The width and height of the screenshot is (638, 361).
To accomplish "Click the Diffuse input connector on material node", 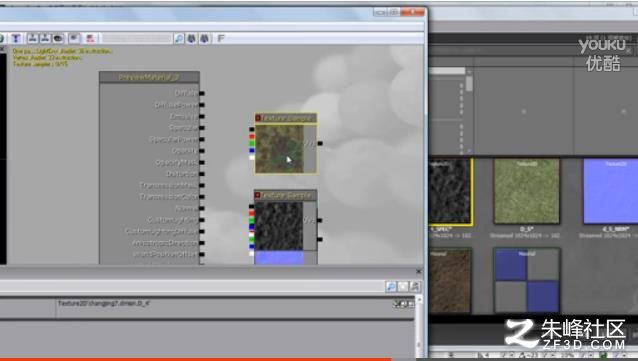I will pos(202,94).
